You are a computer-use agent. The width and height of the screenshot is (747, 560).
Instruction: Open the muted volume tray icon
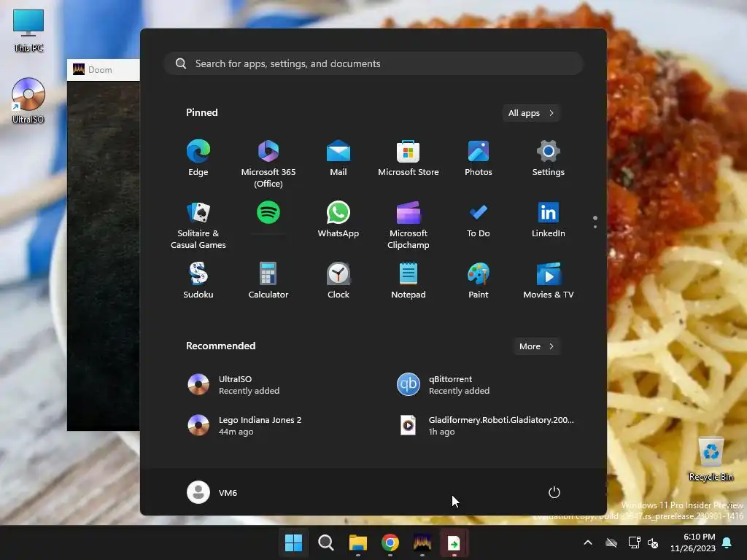click(653, 542)
